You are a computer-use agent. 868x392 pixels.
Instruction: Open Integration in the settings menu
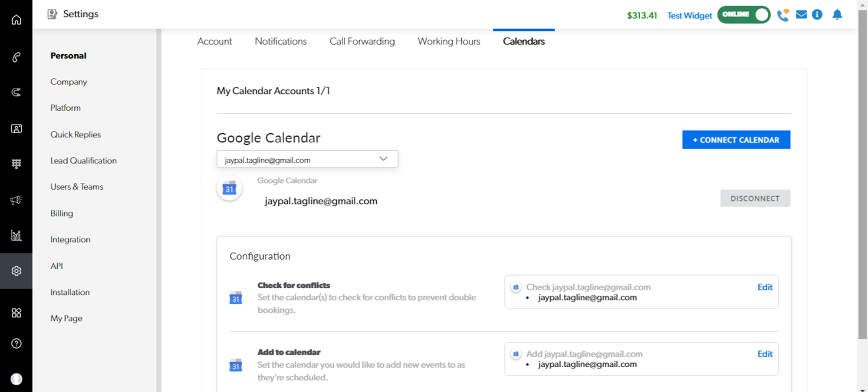pos(70,240)
